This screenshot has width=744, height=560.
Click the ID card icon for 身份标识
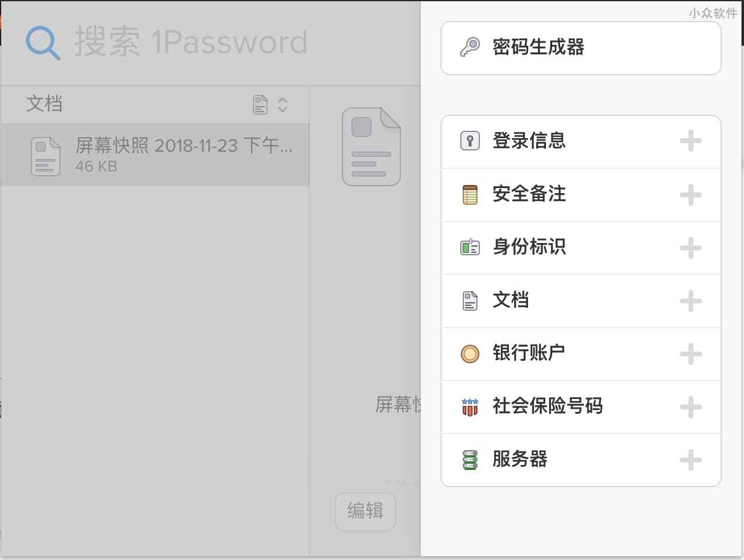(x=470, y=247)
